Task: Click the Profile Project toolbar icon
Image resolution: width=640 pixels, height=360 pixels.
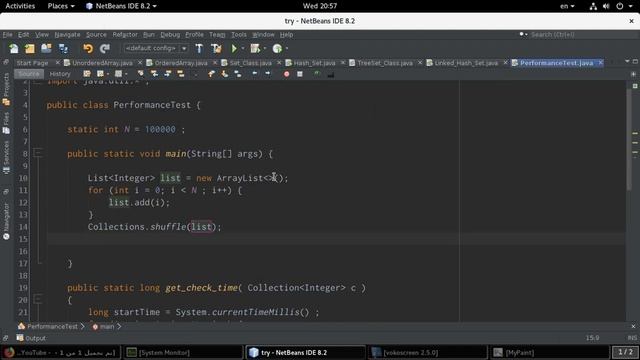Action: 277,49
